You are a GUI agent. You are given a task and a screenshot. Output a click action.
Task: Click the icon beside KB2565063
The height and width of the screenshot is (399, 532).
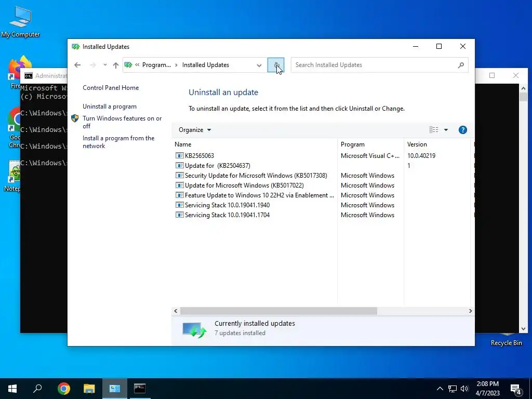click(x=179, y=156)
